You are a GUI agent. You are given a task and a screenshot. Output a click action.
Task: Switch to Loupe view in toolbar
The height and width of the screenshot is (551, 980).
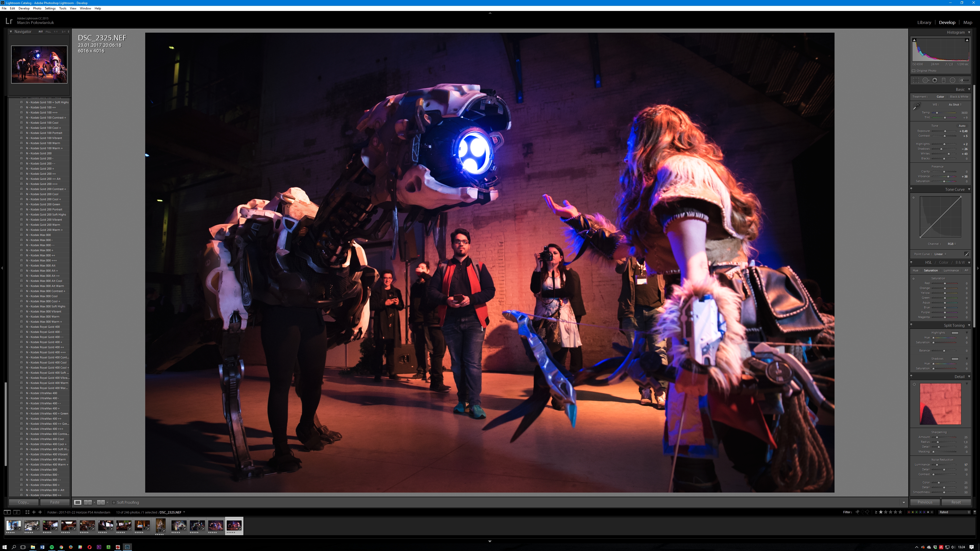[x=78, y=502]
